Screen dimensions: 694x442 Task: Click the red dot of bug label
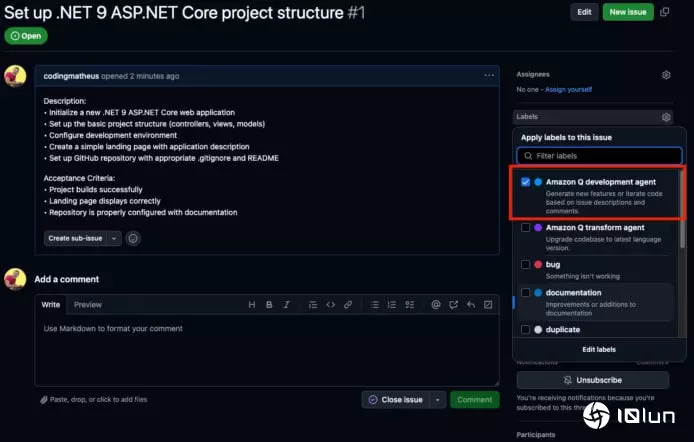pos(538,265)
